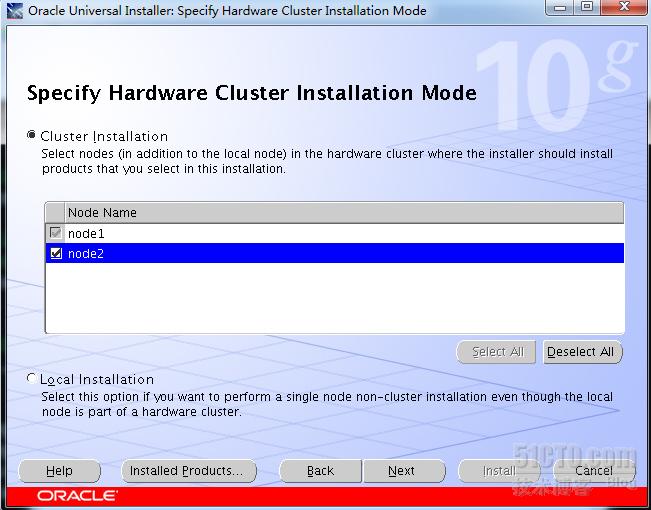651x510 pixels.
Task: Click the Cluster Installation label text
Action: 104,137
